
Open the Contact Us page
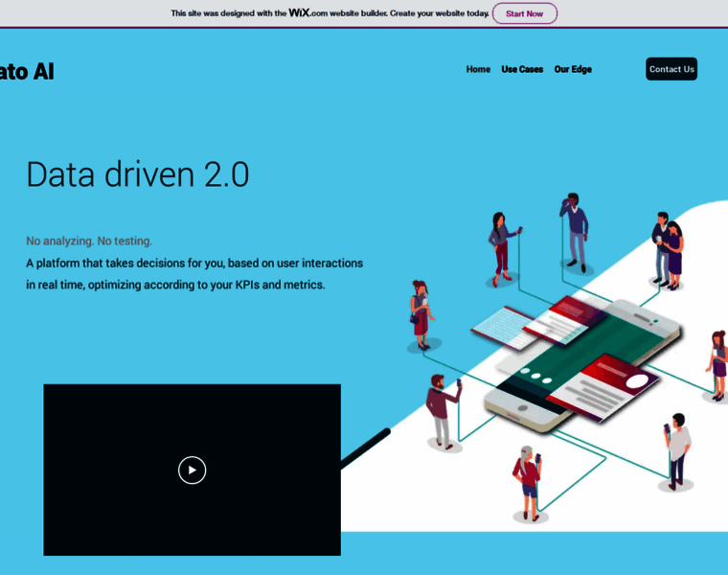coord(671,69)
